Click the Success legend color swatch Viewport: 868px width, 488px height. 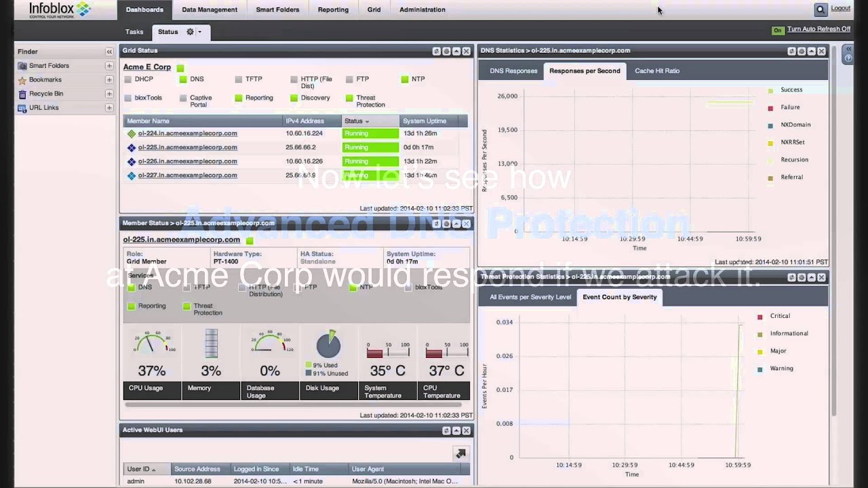point(770,90)
